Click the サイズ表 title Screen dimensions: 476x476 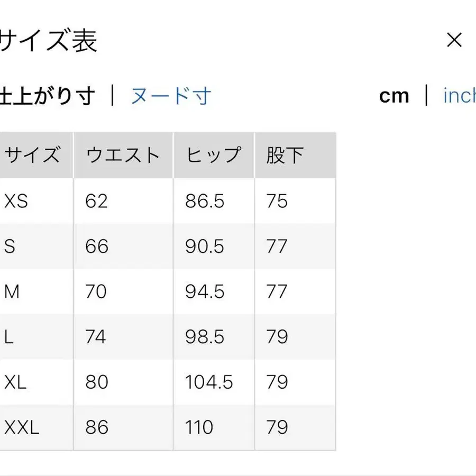(x=49, y=40)
